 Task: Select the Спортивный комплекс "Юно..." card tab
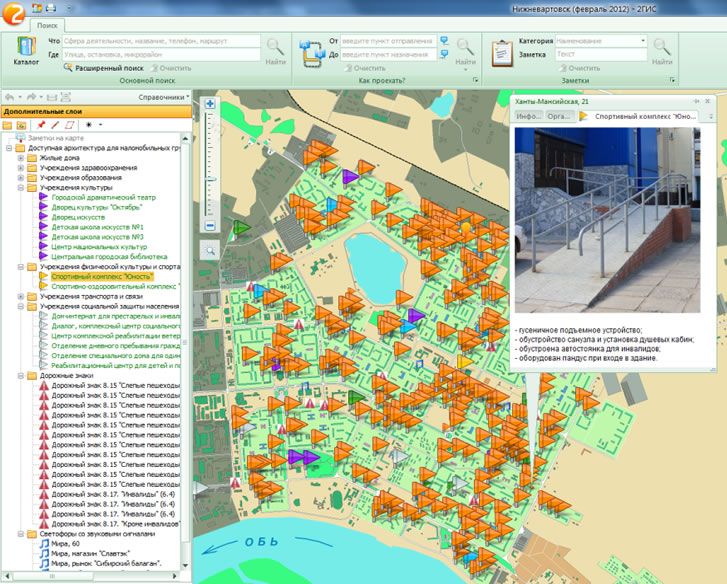(x=641, y=116)
